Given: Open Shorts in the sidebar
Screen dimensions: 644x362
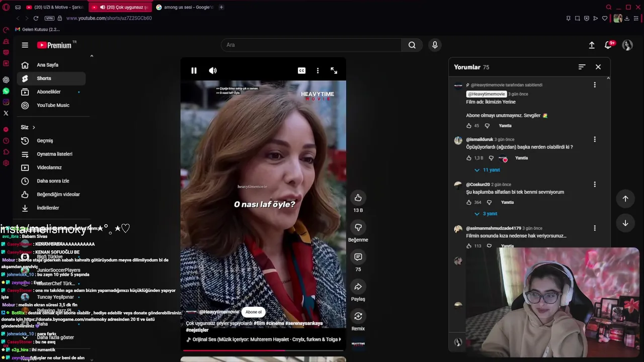Looking at the screenshot, I should coord(51,78).
